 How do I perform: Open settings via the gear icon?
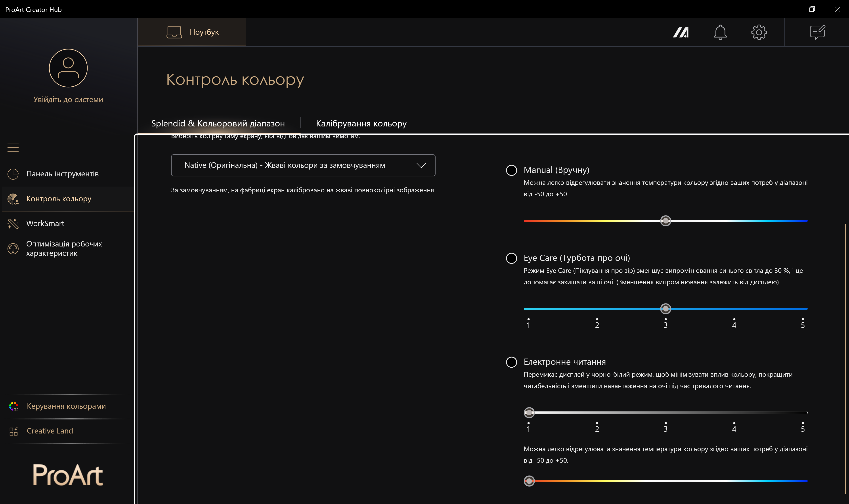[x=759, y=32]
